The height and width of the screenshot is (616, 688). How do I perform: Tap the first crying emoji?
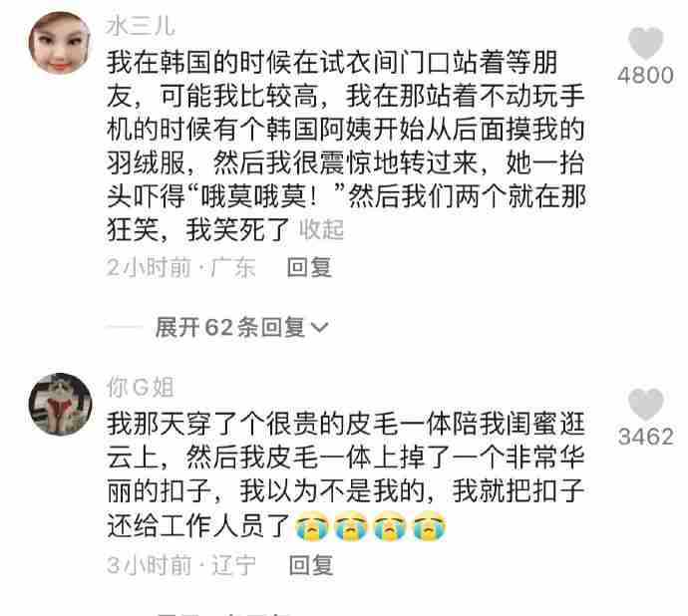click(x=311, y=525)
